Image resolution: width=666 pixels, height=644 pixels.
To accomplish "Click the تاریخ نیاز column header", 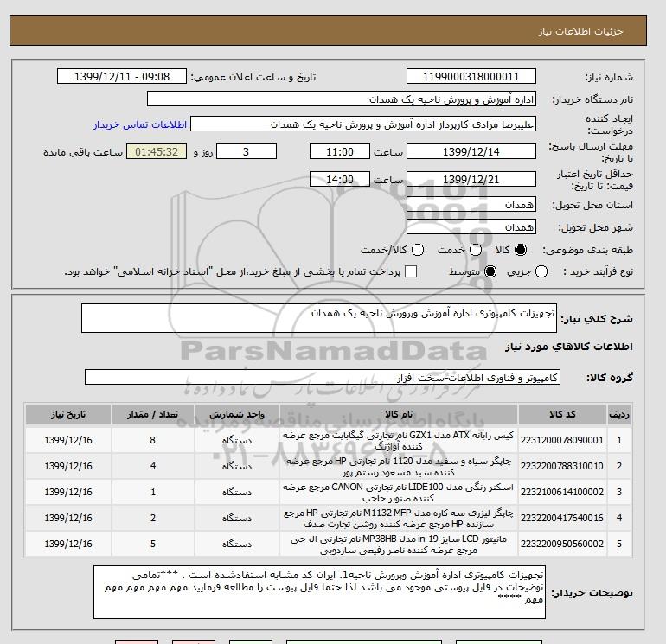I will coord(68,414).
